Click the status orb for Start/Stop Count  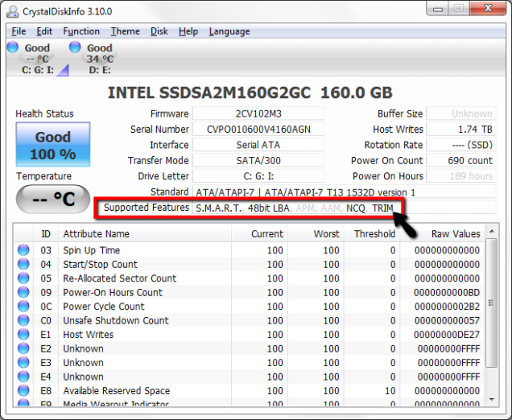click(x=23, y=264)
